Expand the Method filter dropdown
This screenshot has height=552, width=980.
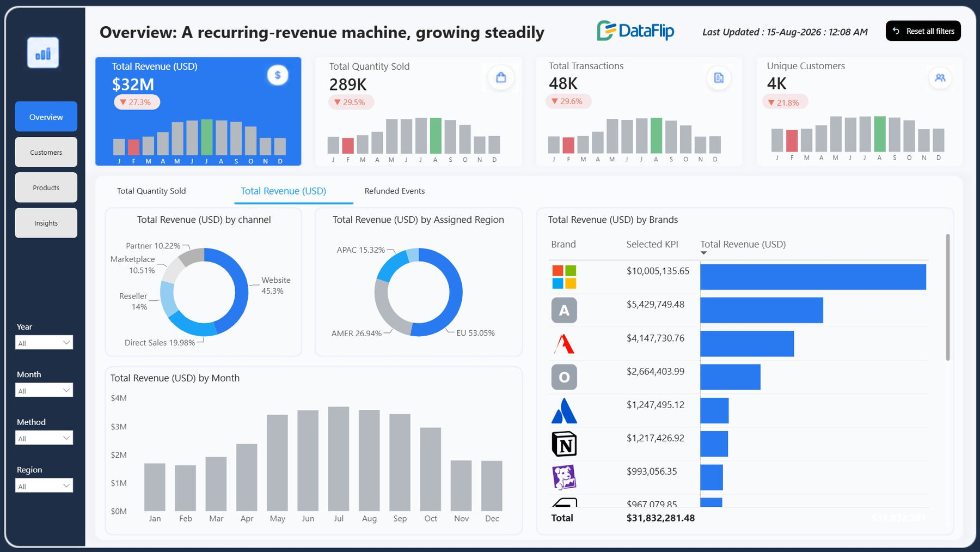coord(44,438)
